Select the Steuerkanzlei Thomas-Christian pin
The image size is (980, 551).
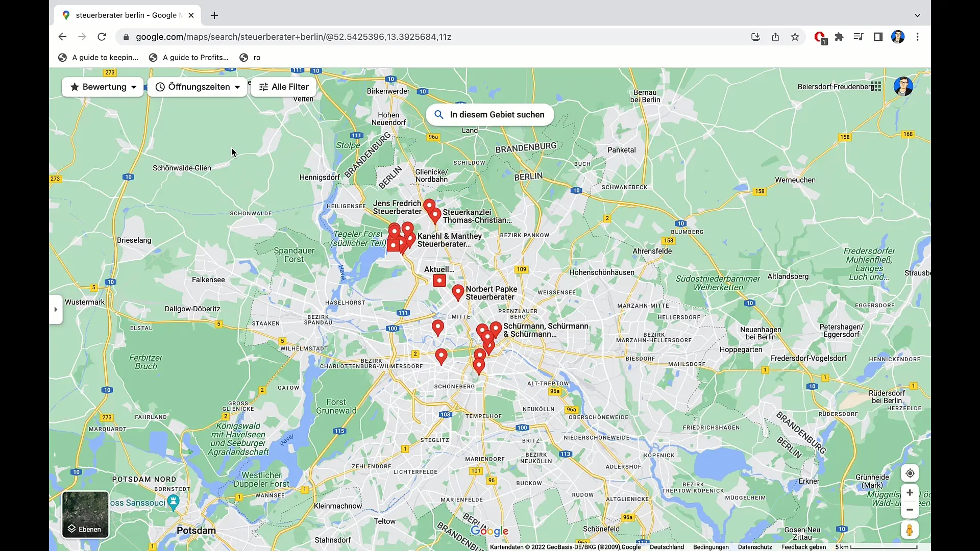pyautogui.click(x=435, y=215)
